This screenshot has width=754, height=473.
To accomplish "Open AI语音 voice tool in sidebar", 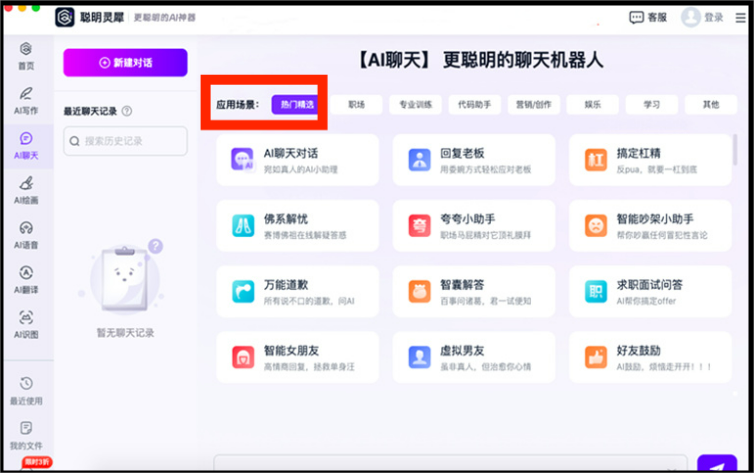I will [x=25, y=234].
